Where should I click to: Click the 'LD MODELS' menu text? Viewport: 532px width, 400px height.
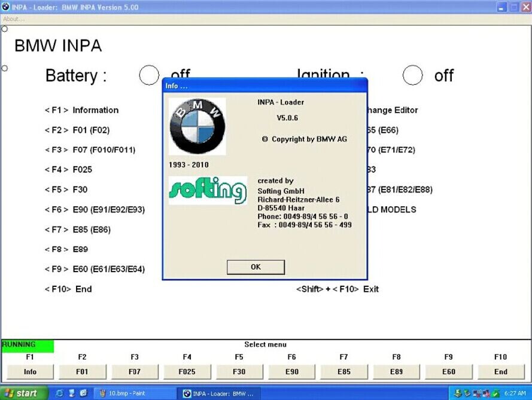point(392,209)
